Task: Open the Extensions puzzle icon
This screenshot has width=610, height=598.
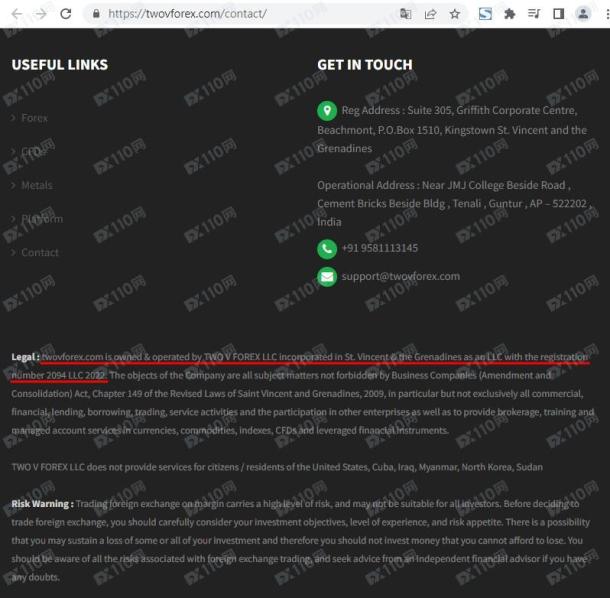Action: pos(510,14)
